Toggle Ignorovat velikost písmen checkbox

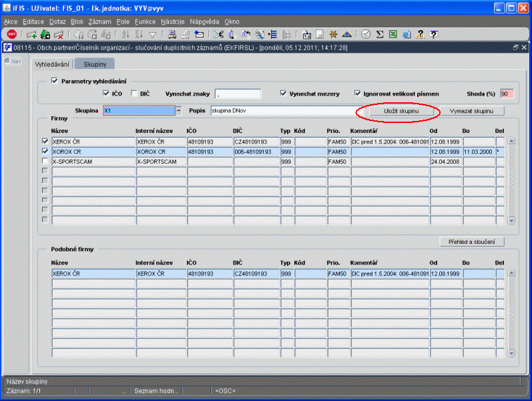click(x=357, y=93)
